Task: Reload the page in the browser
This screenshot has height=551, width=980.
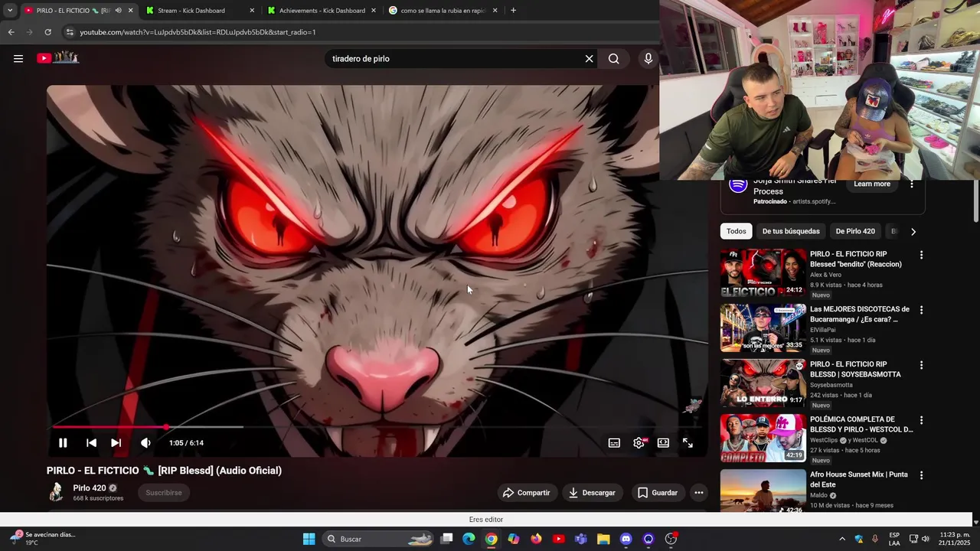Action: (47, 32)
